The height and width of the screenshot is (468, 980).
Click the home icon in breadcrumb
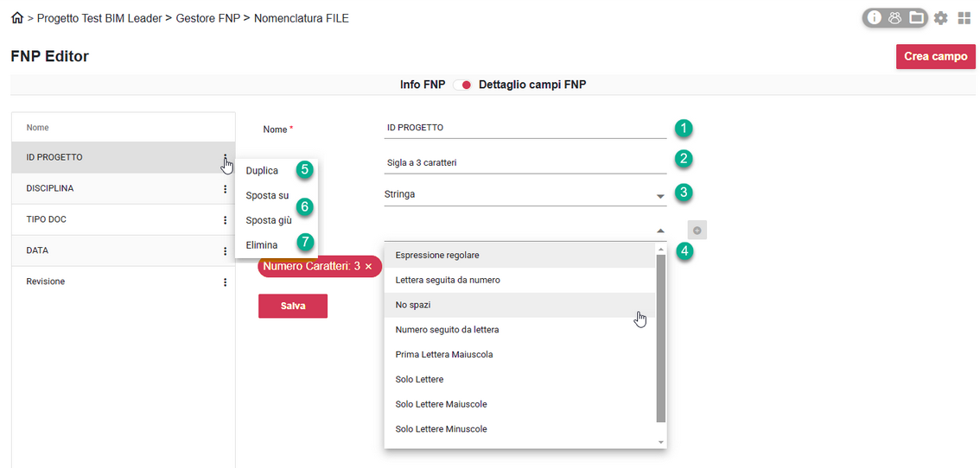17,17
